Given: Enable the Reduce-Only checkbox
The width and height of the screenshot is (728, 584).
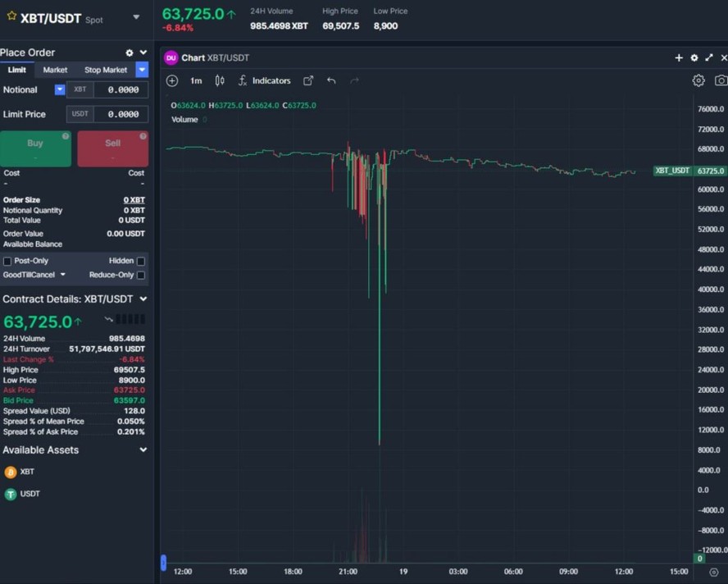Looking at the screenshot, I should [x=141, y=275].
